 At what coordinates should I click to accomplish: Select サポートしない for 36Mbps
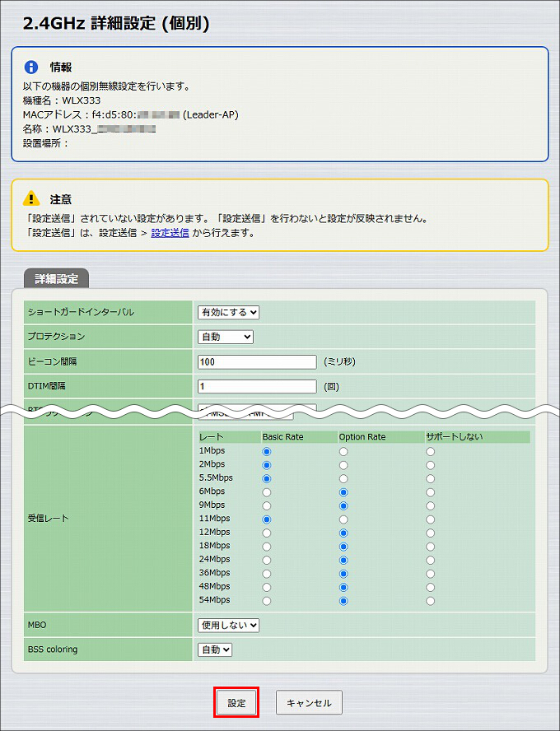(431, 574)
